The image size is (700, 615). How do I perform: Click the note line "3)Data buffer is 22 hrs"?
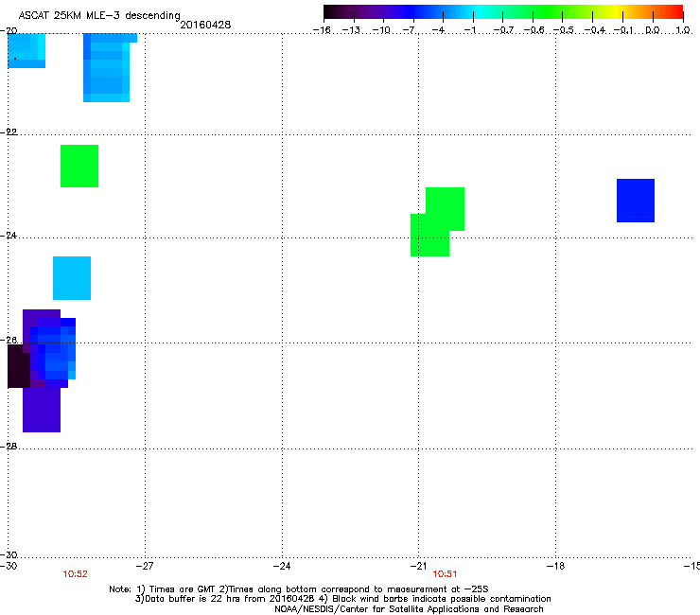tap(342, 599)
